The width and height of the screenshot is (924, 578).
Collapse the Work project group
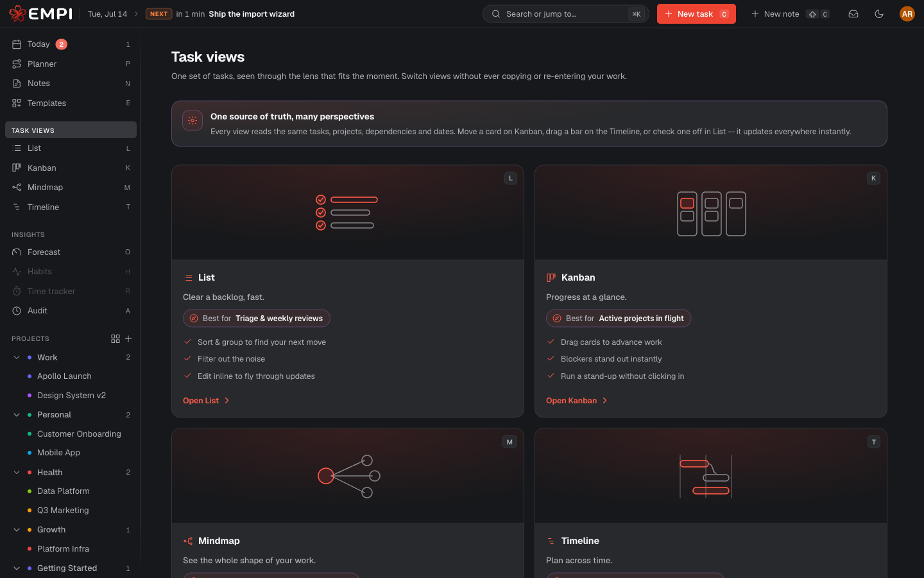point(17,357)
